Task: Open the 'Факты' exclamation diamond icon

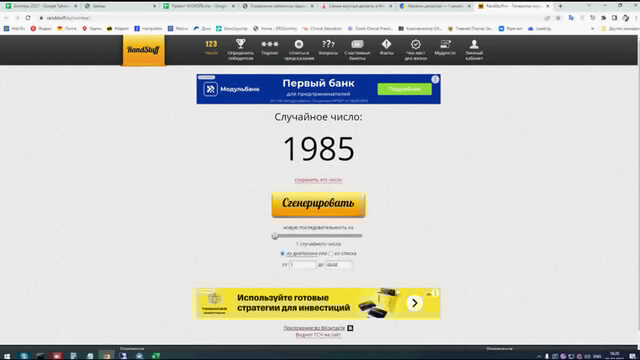Action: [386, 47]
